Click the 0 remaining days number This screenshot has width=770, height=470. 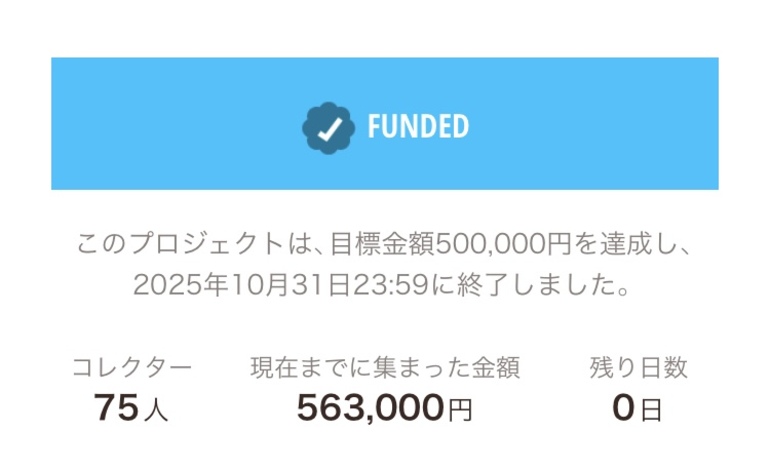click(x=624, y=408)
